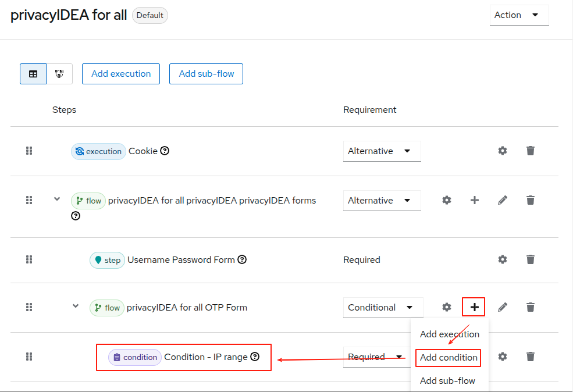Click plus icon for privacyIDEA forms flow
Screen dimensions: 573x392
pos(475,200)
